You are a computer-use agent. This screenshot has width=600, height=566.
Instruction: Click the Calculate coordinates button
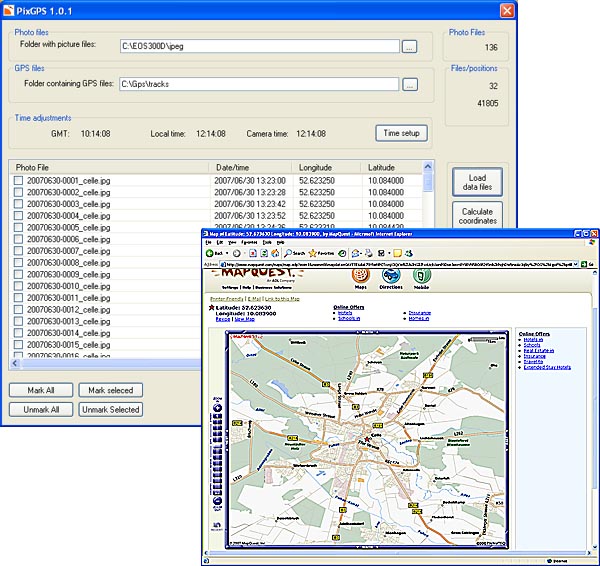pos(477,215)
